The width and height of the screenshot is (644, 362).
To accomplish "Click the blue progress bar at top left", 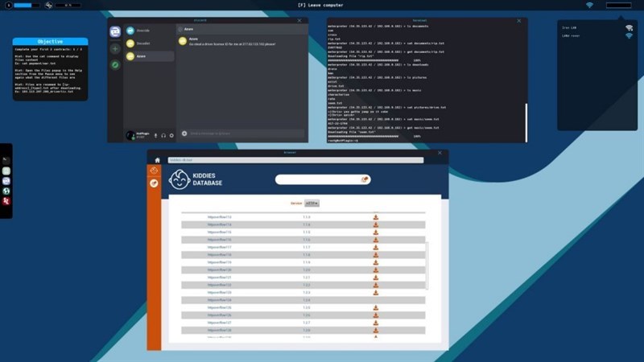I will 27,6.
